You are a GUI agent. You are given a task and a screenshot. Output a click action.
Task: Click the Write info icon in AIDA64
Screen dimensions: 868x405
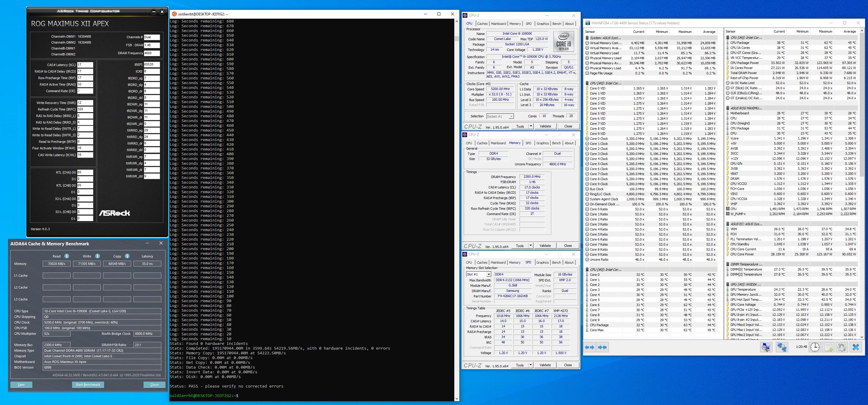[x=97, y=256]
